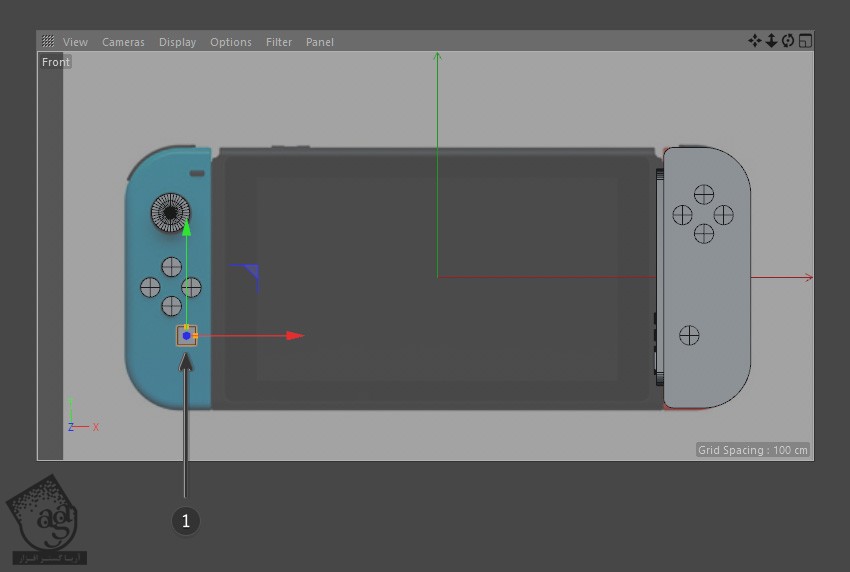Click the 'Grid Spacing : 100 cm' text
850x572 pixels.
752,450
